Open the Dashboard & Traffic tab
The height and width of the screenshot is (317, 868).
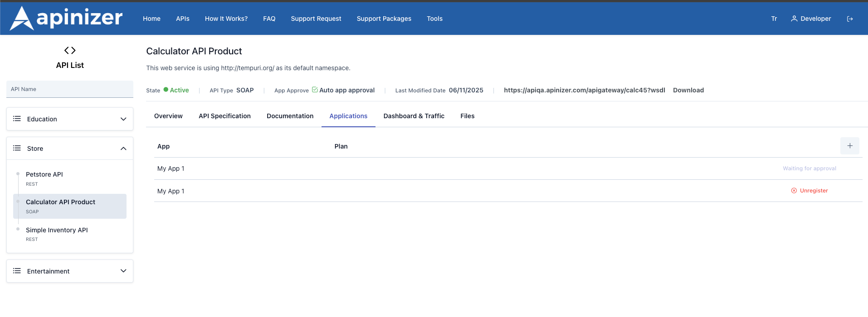coord(414,116)
